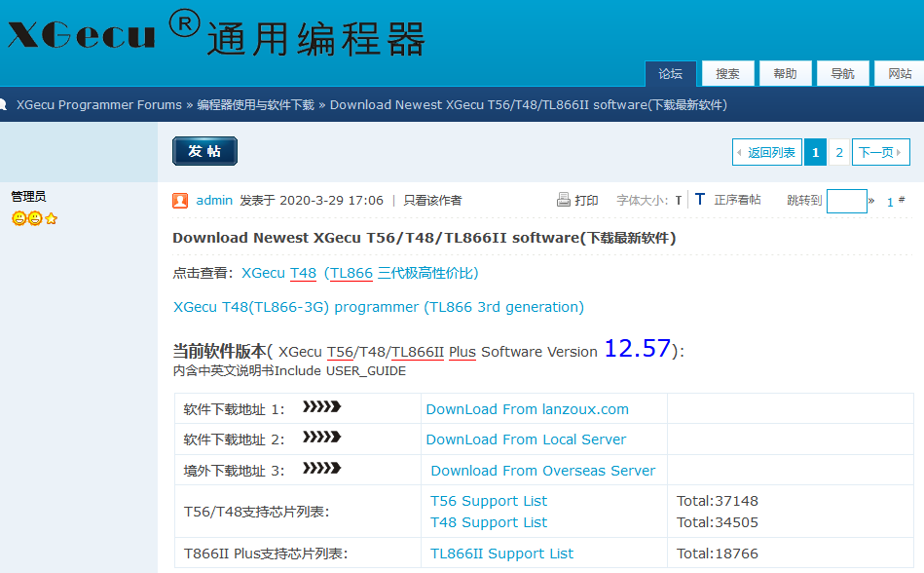This screenshot has height=573, width=924.
Task: Click the T866II Plus支持芯片列表 label
Action: click(266, 554)
